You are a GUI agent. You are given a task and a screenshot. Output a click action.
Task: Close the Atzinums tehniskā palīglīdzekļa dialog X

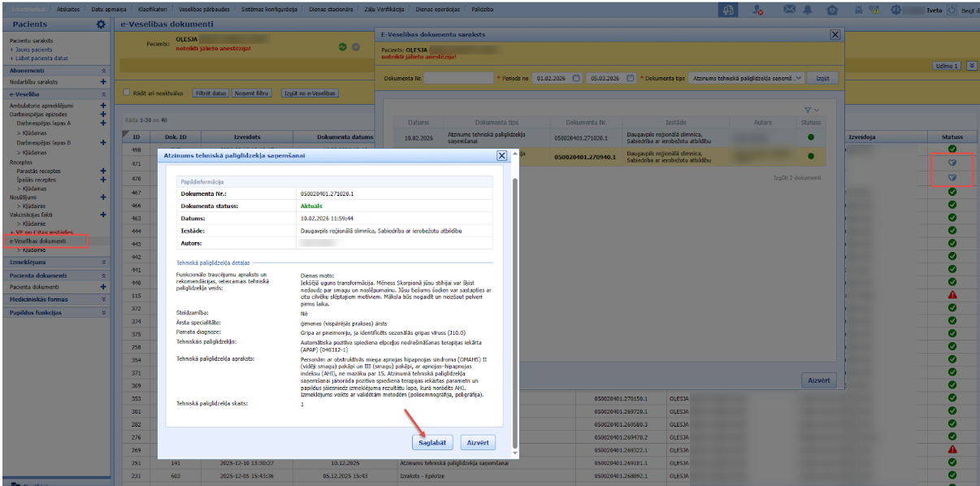pos(502,154)
